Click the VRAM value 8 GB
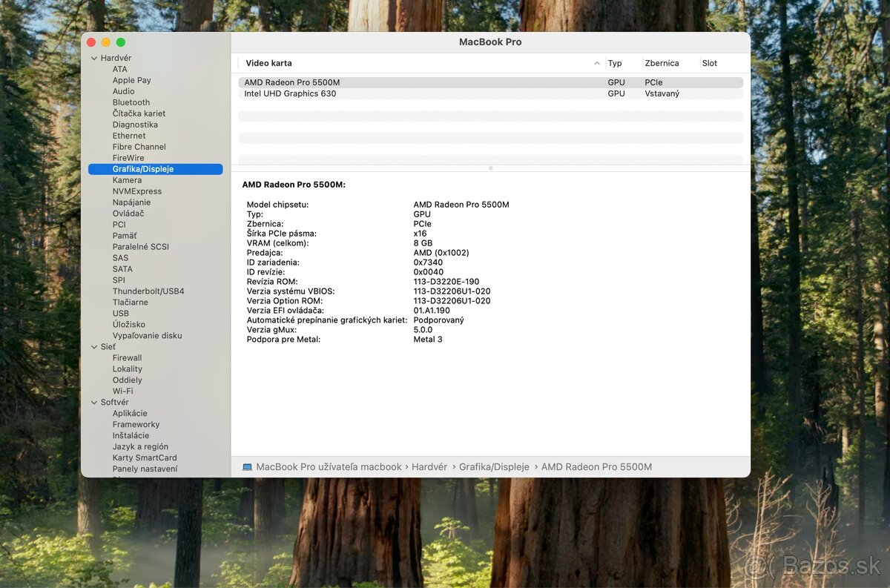This screenshot has height=588, width=890. (423, 243)
